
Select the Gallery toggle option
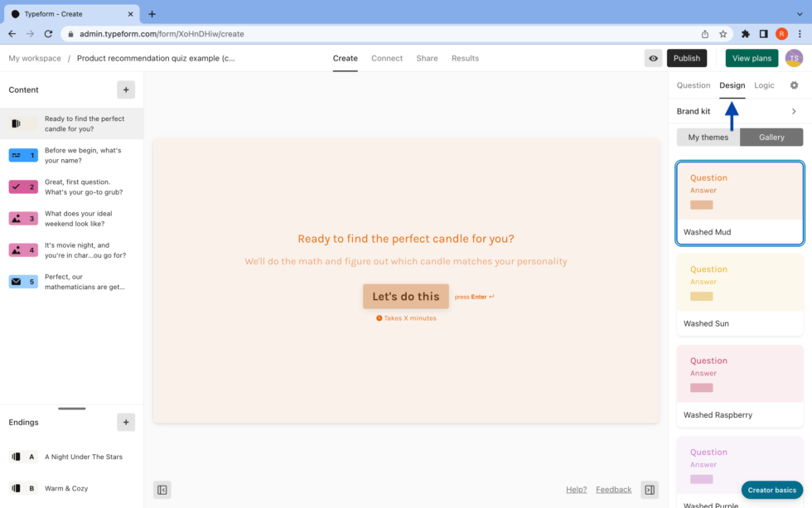(x=771, y=137)
